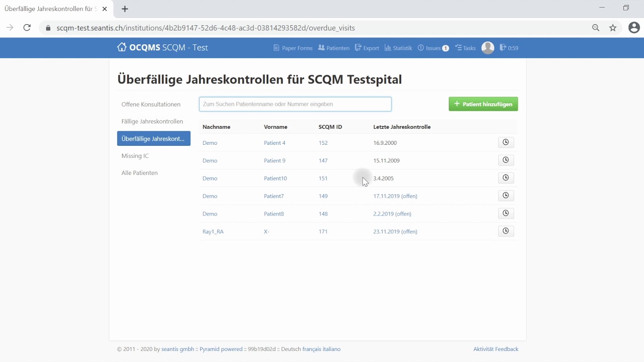The image size is (644, 362).
Task: Click the Letzte Jahreskontrolle column header
Action: 402,127
